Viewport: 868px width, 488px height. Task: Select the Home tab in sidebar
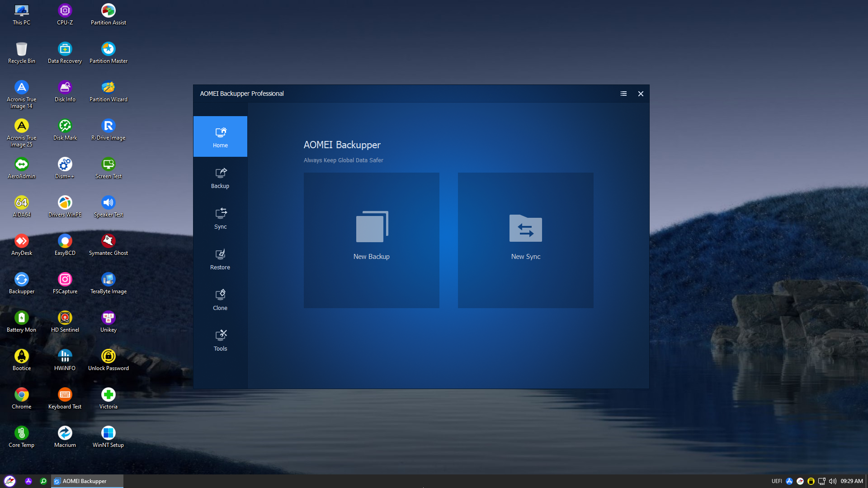[x=220, y=137]
